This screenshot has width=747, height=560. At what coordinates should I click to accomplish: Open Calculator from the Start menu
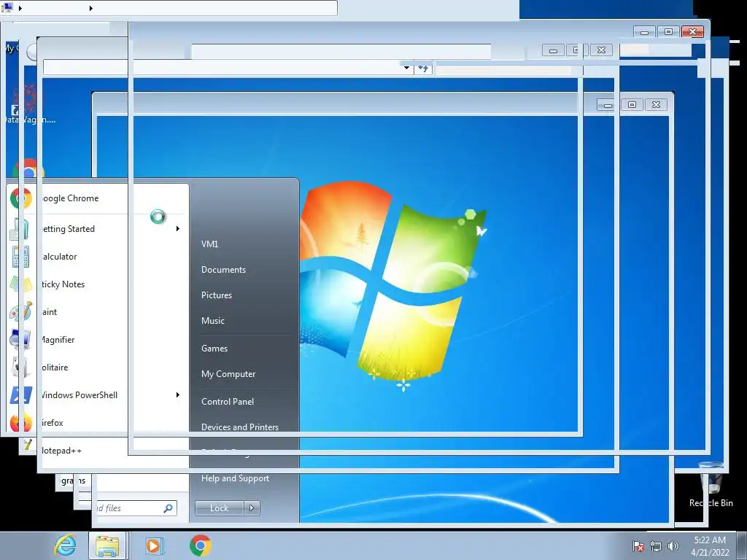tap(98, 257)
